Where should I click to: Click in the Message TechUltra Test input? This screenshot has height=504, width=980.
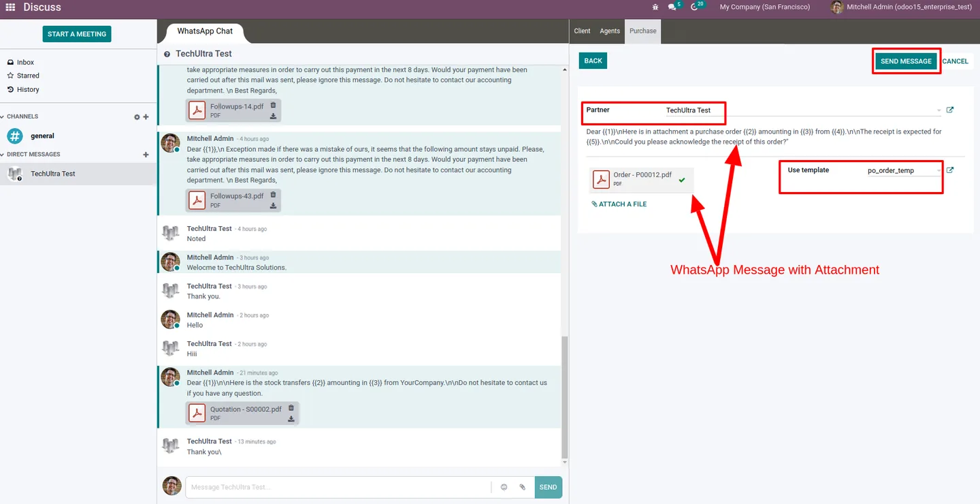click(338, 487)
